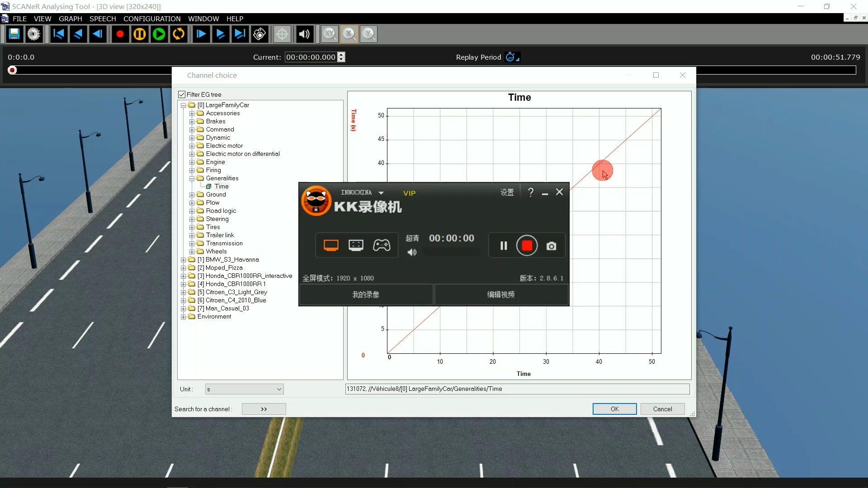Click the Cancel button in Channel choice
Image resolution: width=868 pixels, height=488 pixels.
pyautogui.click(x=662, y=409)
